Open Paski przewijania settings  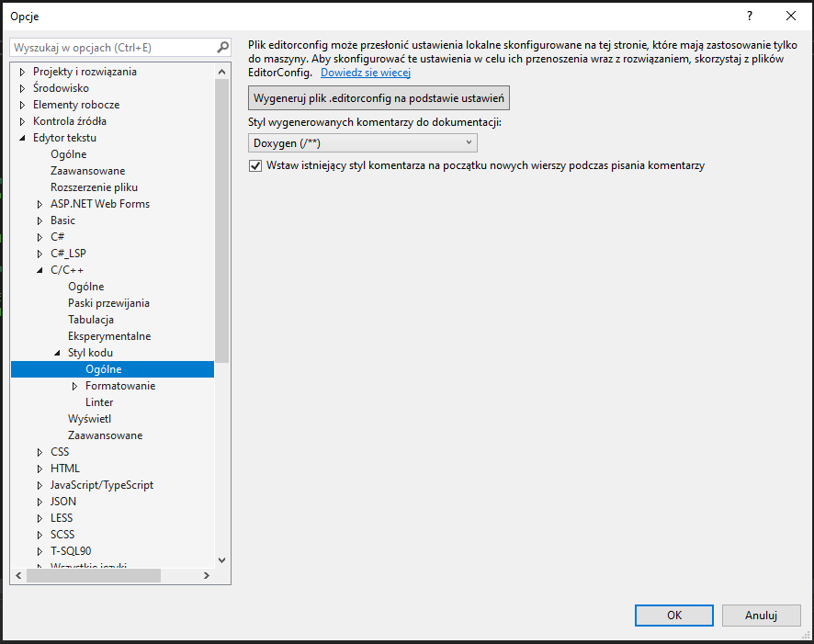[x=108, y=303]
